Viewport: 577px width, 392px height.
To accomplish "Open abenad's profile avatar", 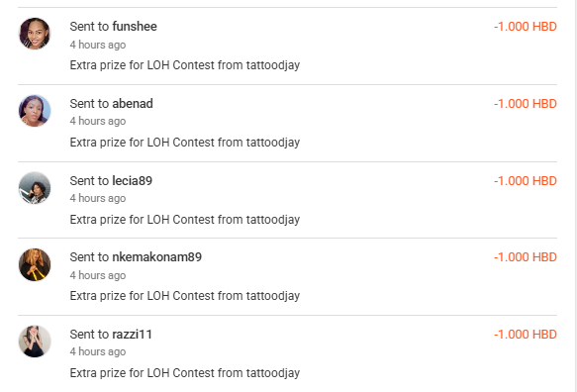I will point(35,111).
